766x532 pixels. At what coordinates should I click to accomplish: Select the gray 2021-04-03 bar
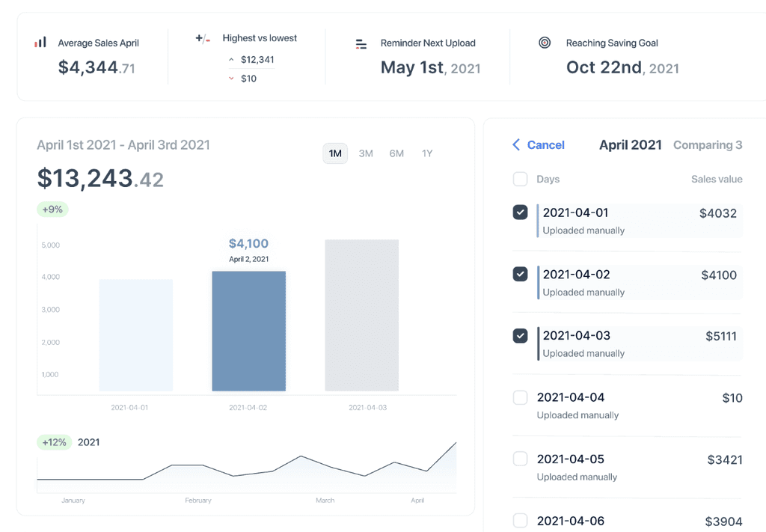coord(361,315)
